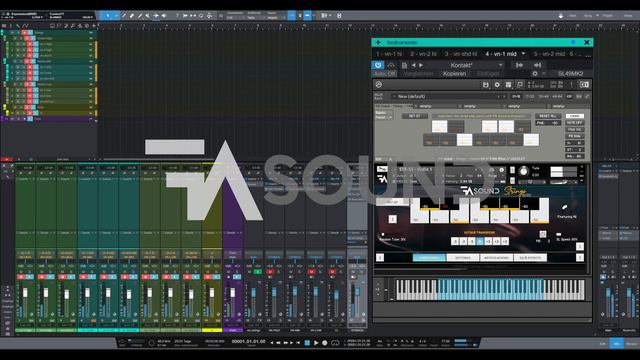
Task: Open the Mix view in bottom bar
Action: click(616, 344)
